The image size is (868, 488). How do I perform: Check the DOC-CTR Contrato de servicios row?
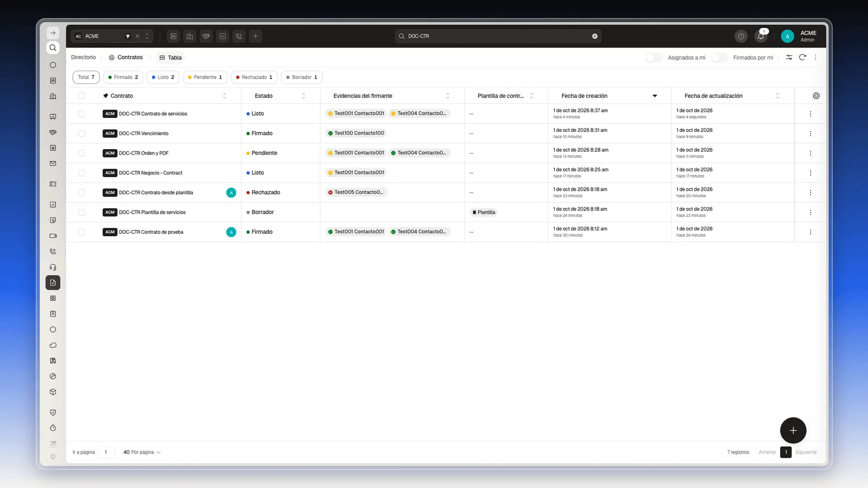pyautogui.click(x=81, y=114)
